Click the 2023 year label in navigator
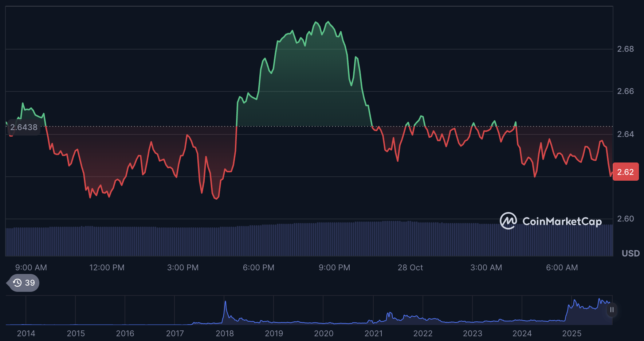This screenshot has height=341, width=644. 472,333
